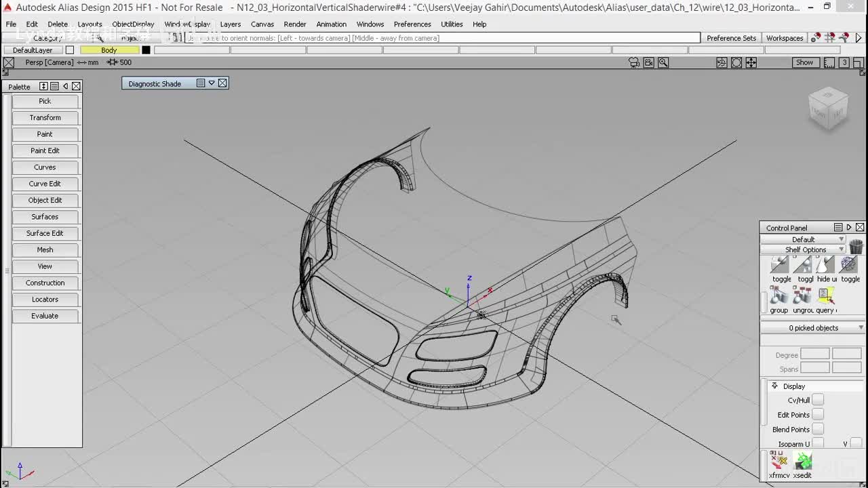Open the Surfaces palette tab
The height and width of the screenshot is (488, 868).
[x=45, y=217]
